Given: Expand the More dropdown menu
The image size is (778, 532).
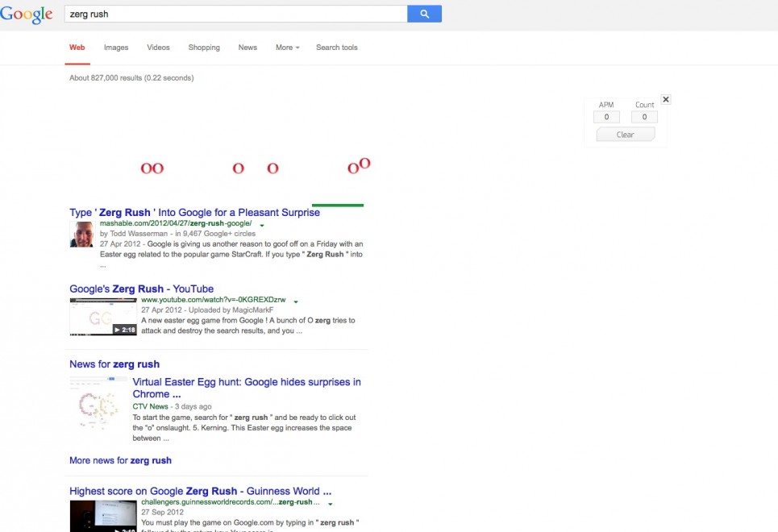Looking at the screenshot, I should pos(288,48).
